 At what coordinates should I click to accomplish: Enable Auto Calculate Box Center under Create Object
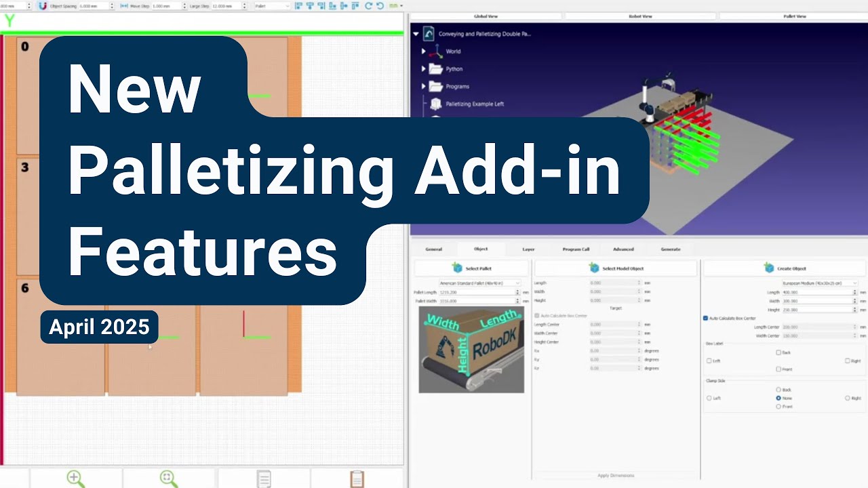pyautogui.click(x=706, y=318)
